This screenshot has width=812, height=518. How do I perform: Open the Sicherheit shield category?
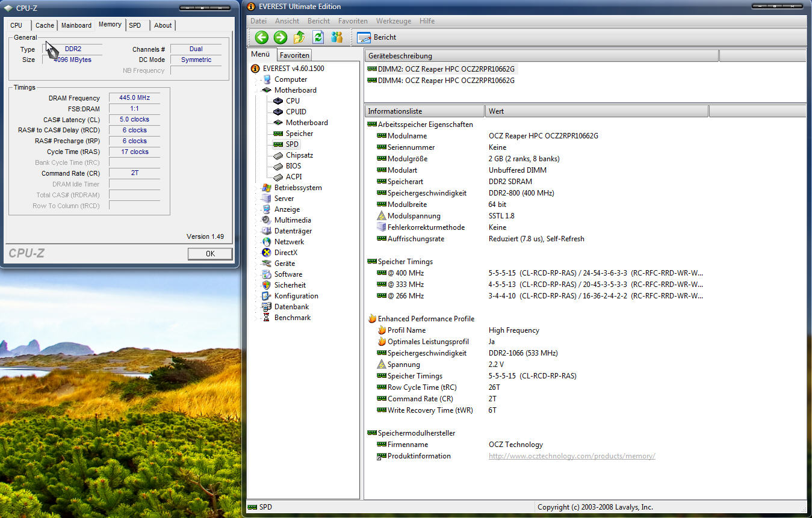290,285
